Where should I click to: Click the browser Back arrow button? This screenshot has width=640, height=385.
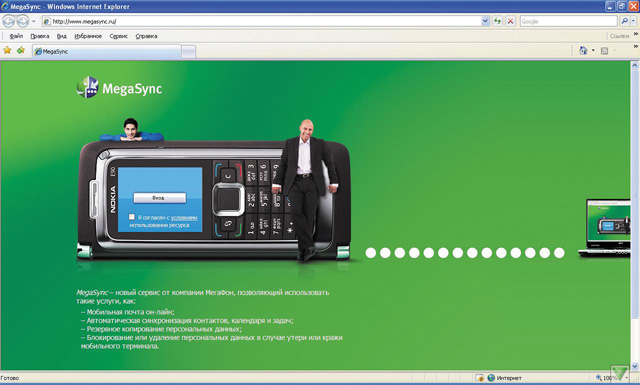pyautogui.click(x=9, y=21)
